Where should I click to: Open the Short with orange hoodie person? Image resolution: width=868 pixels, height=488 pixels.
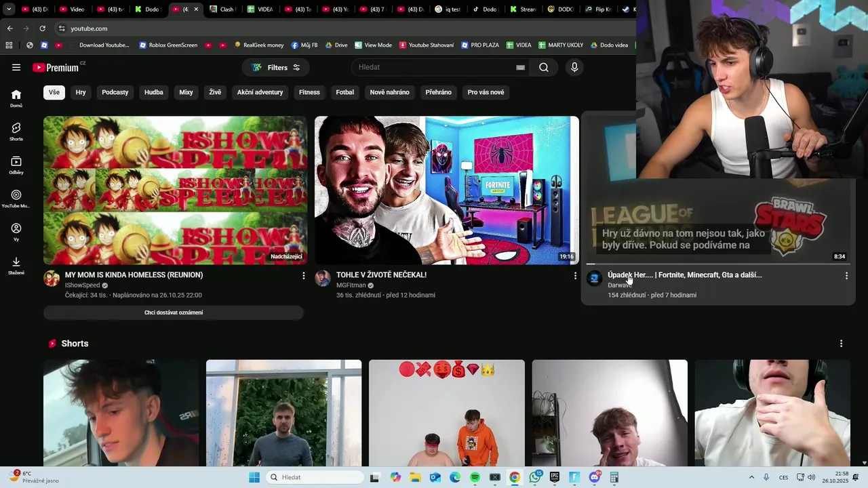pos(447,413)
